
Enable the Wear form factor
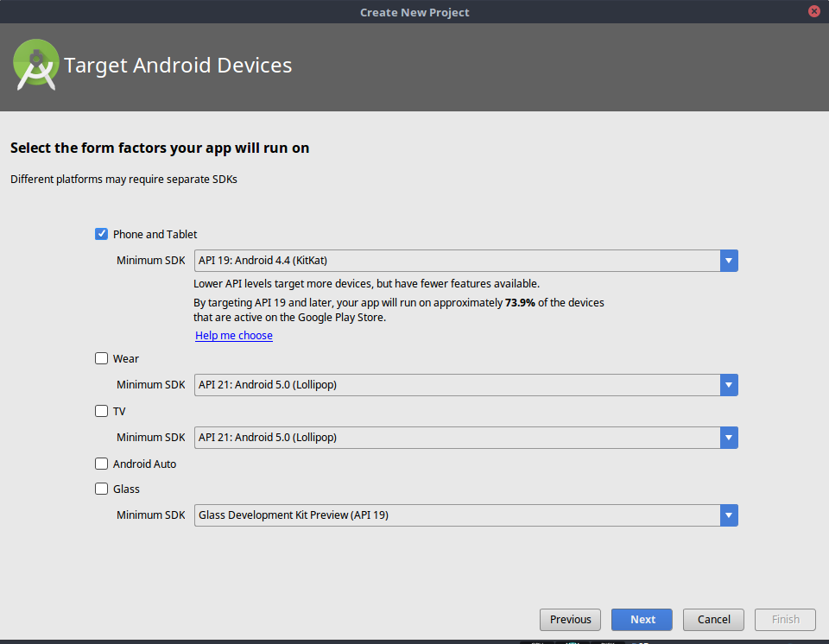101,358
